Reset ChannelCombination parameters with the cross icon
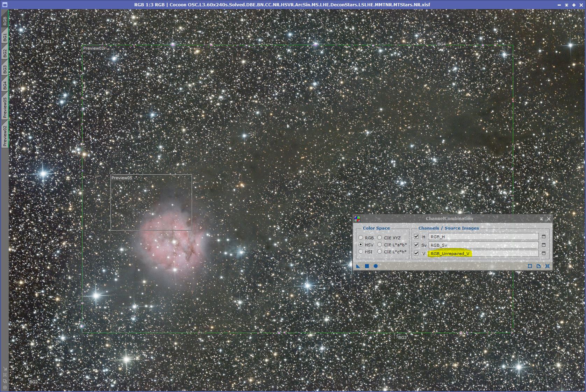 (x=547, y=266)
